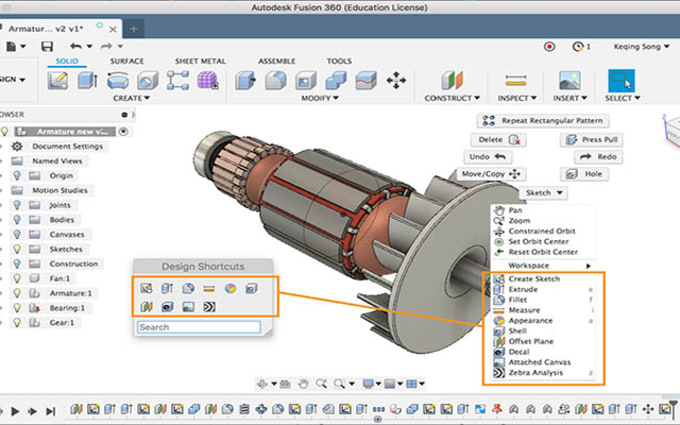
Task: Select the Press Pull Modify icon
Action: tap(245, 80)
